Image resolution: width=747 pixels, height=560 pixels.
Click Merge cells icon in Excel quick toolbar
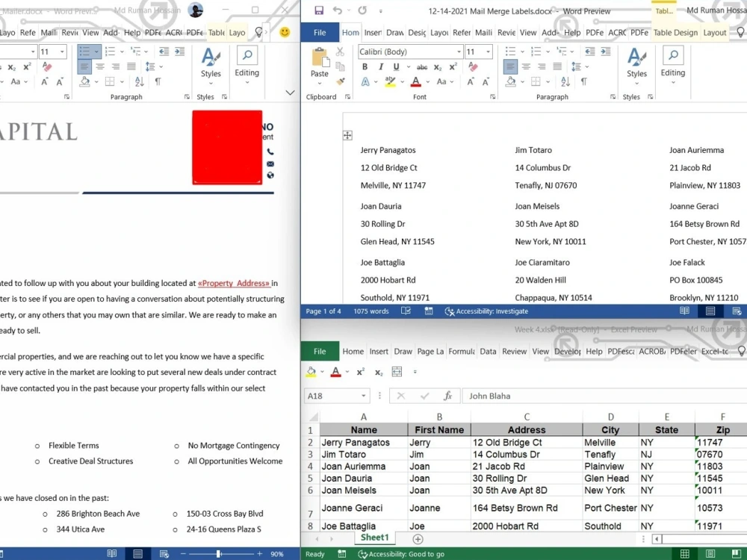pyautogui.click(x=397, y=372)
